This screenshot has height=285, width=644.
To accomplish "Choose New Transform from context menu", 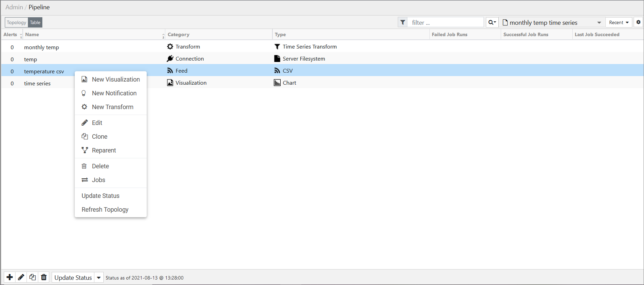I will click(111, 107).
